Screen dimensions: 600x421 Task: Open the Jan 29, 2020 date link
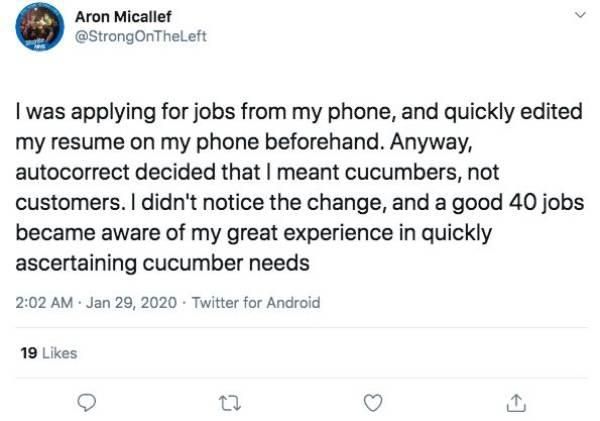(131, 303)
